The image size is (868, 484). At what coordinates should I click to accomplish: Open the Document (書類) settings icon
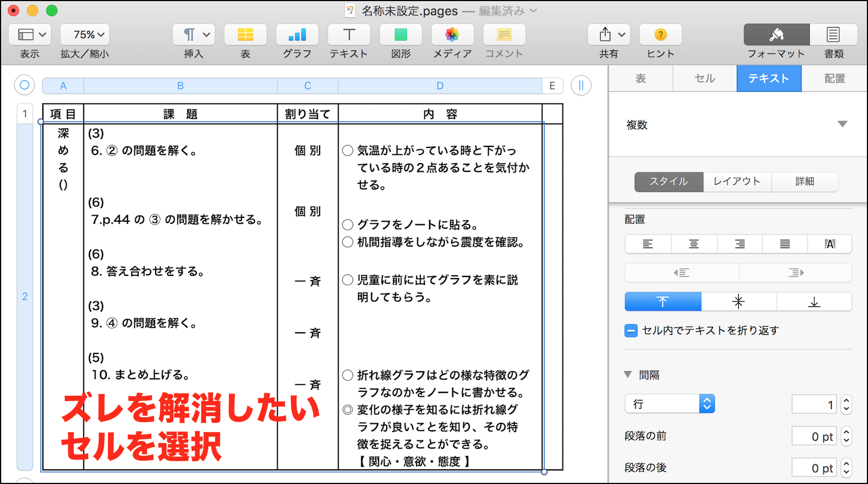833,35
